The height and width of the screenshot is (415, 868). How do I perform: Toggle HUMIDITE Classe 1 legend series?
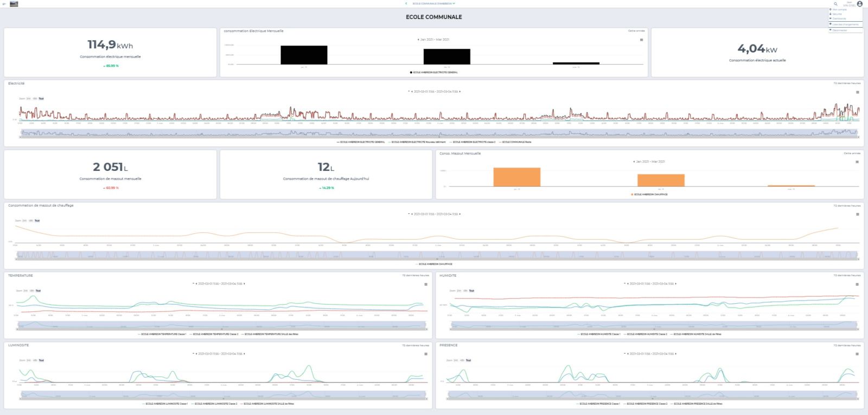point(599,334)
